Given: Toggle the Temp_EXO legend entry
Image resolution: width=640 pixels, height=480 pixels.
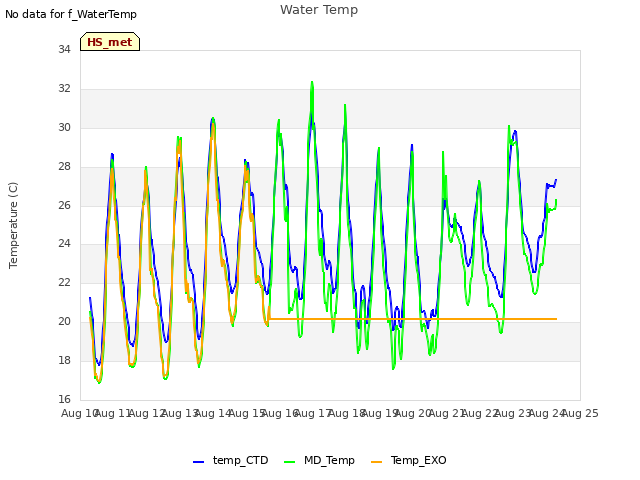Looking at the screenshot, I should pos(409,460).
